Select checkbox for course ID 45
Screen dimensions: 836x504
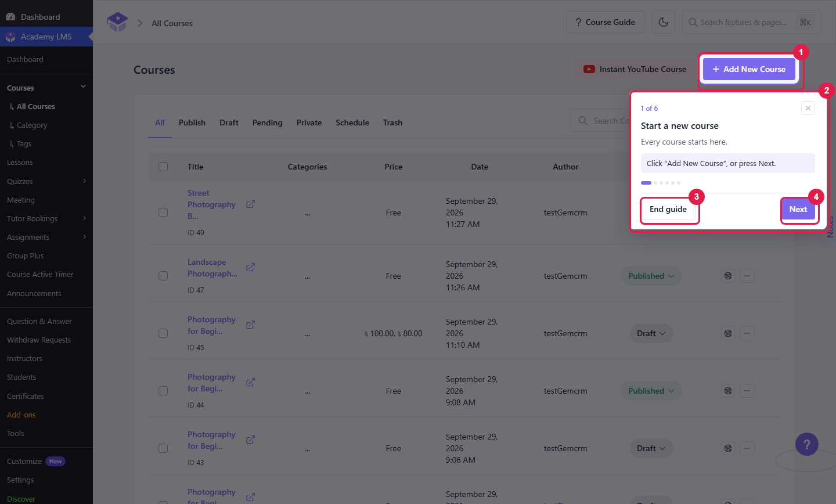coord(163,333)
